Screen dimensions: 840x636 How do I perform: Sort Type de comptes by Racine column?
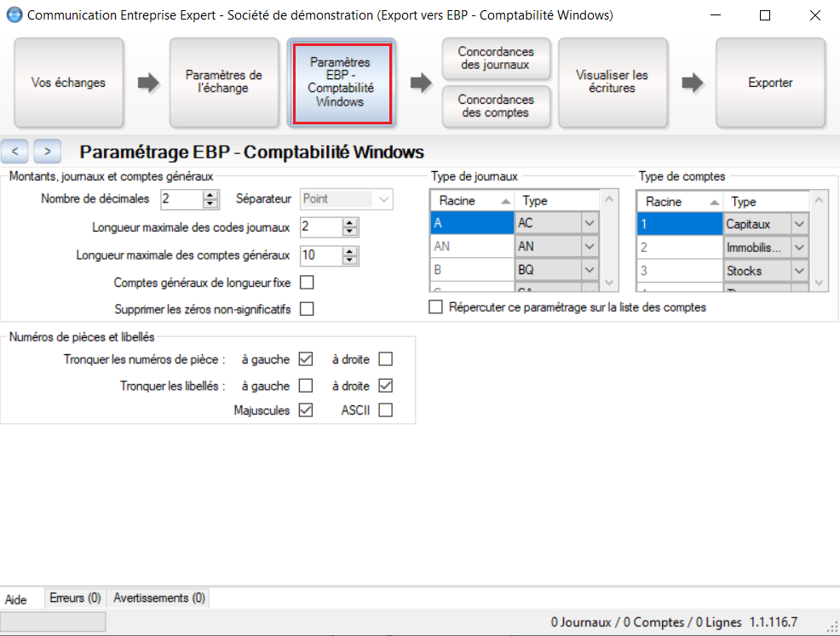pyautogui.click(x=681, y=202)
